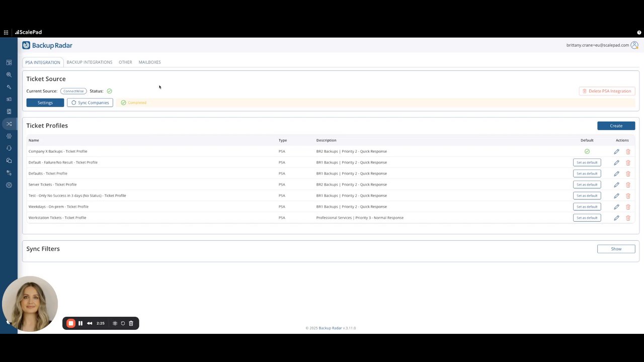Edit Workstation Tickets profile with pencil
The height and width of the screenshot is (362, 644).
tap(616, 218)
